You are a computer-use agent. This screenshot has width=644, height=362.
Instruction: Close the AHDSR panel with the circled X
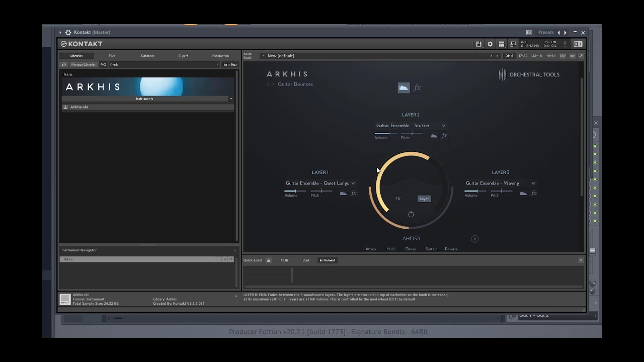475,239
